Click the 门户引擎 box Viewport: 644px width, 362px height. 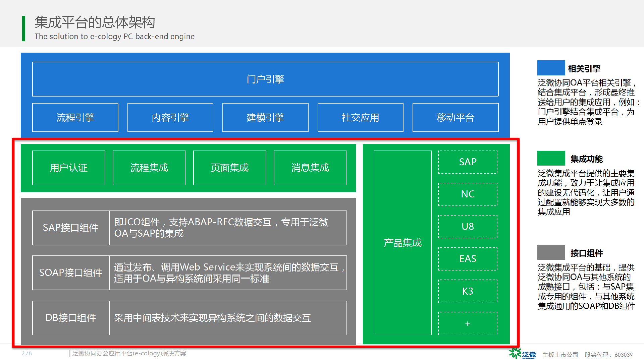[265, 79]
